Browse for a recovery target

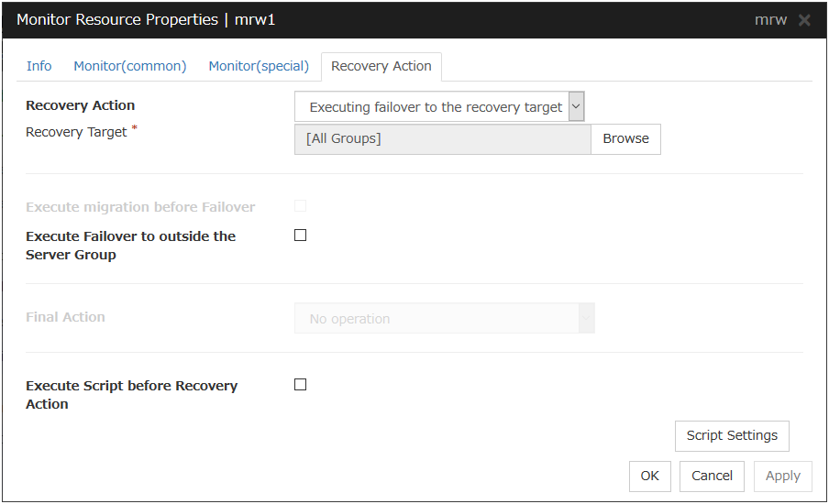coord(625,139)
